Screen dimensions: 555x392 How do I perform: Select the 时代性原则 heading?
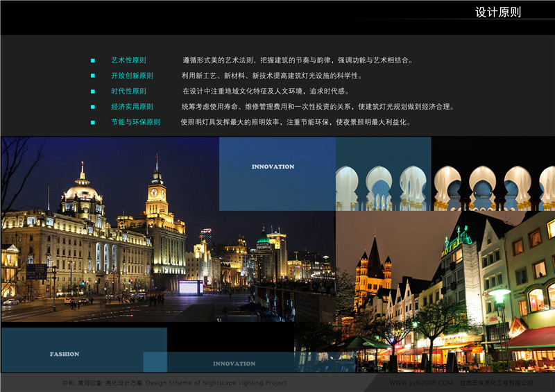(x=128, y=92)
